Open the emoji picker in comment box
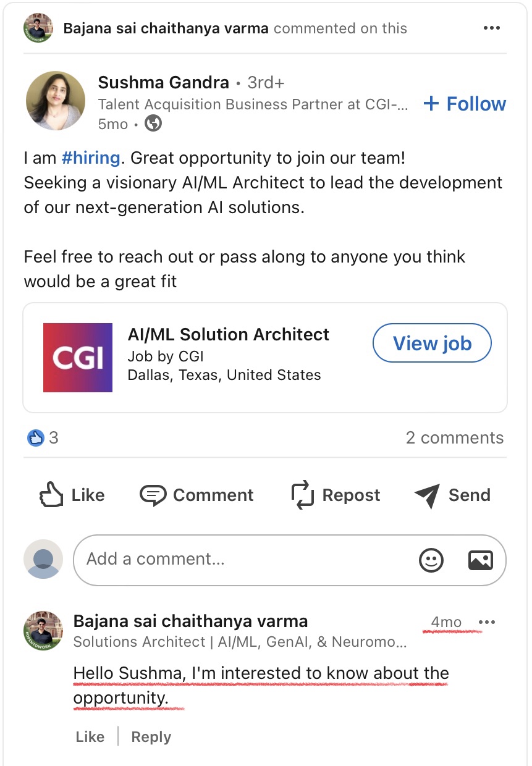Image resolution: width=532 pixels, height=766 pixels. [x=431, y=560]
